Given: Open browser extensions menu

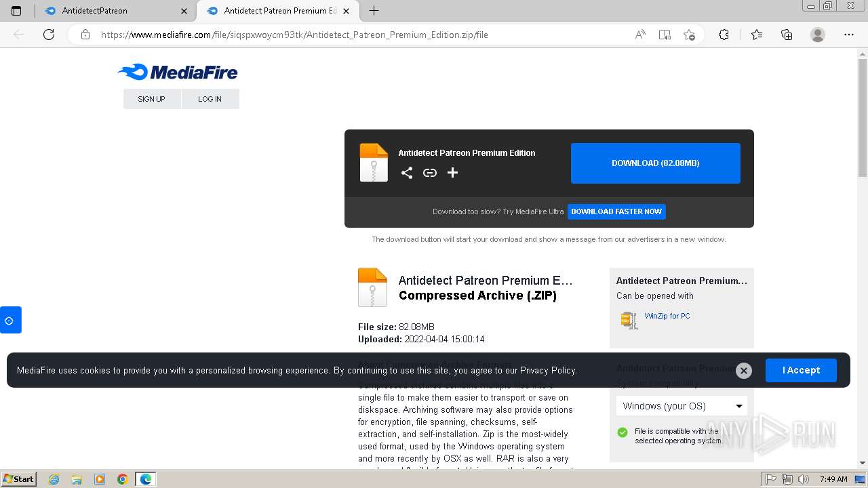Looking at the screenshot, I should point(724,35).
